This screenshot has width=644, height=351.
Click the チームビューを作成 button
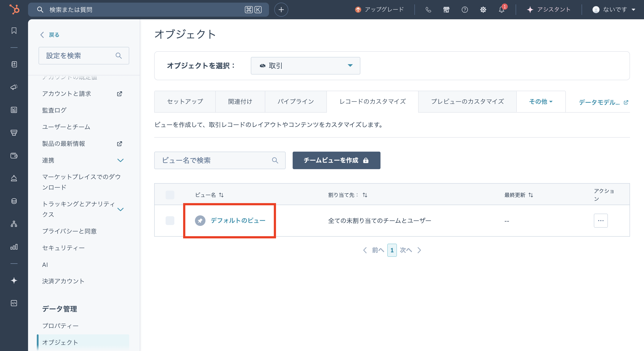click(x=336, y=160)
